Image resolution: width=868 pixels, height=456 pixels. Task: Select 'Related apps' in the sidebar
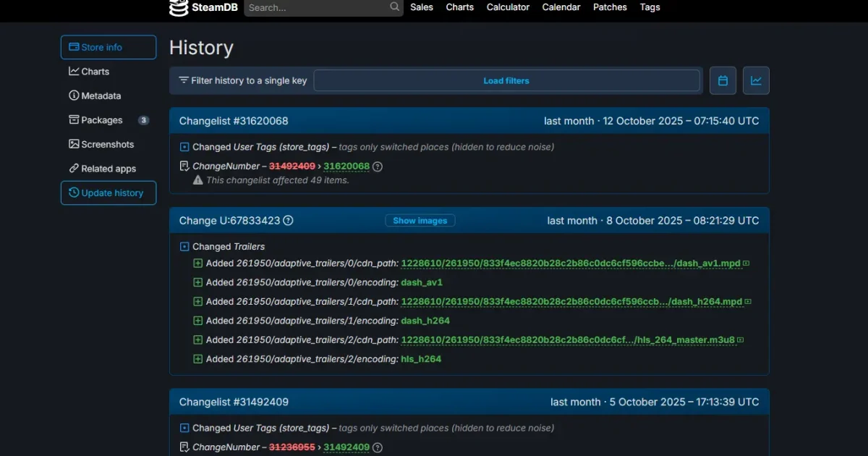[109, 168]
